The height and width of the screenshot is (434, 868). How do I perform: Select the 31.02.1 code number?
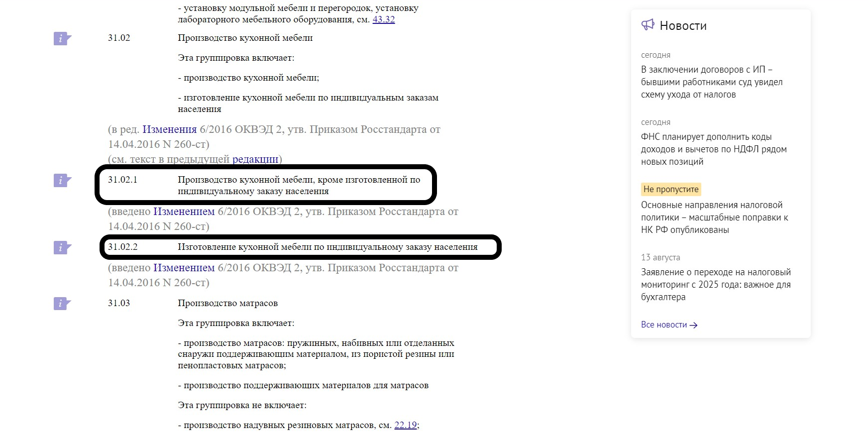[x=122, y=180]
